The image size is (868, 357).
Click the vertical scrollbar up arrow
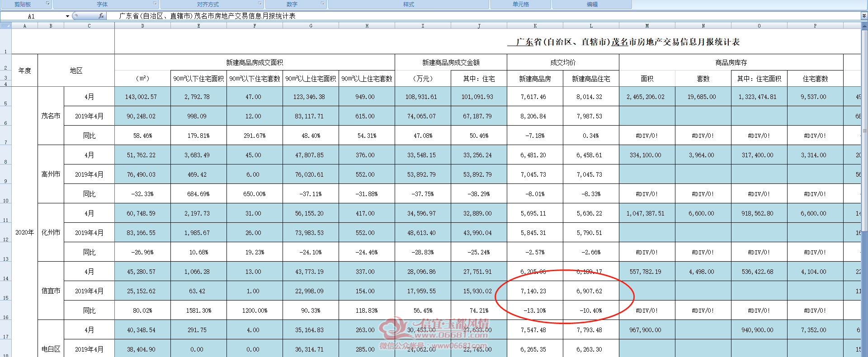point(864,26)
